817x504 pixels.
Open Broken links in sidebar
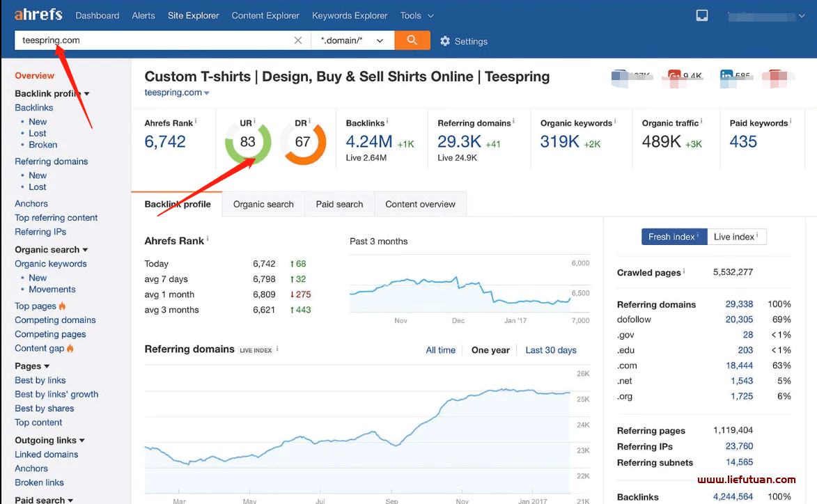[x=39, y=482]
